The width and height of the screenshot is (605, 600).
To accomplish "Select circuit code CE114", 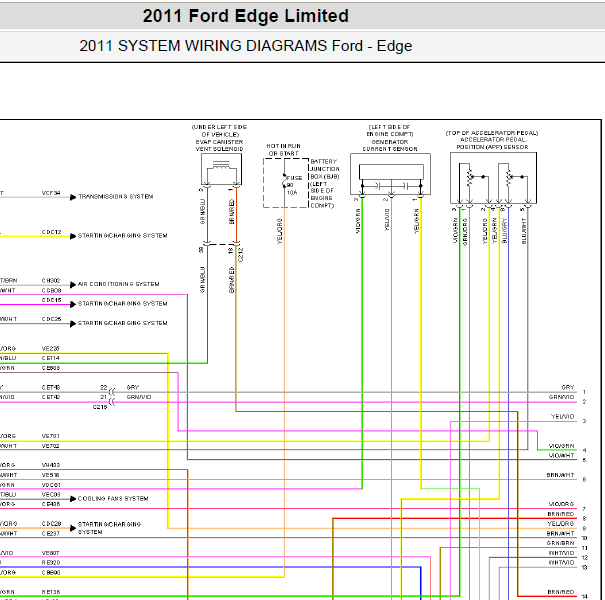I will point(51,358).
